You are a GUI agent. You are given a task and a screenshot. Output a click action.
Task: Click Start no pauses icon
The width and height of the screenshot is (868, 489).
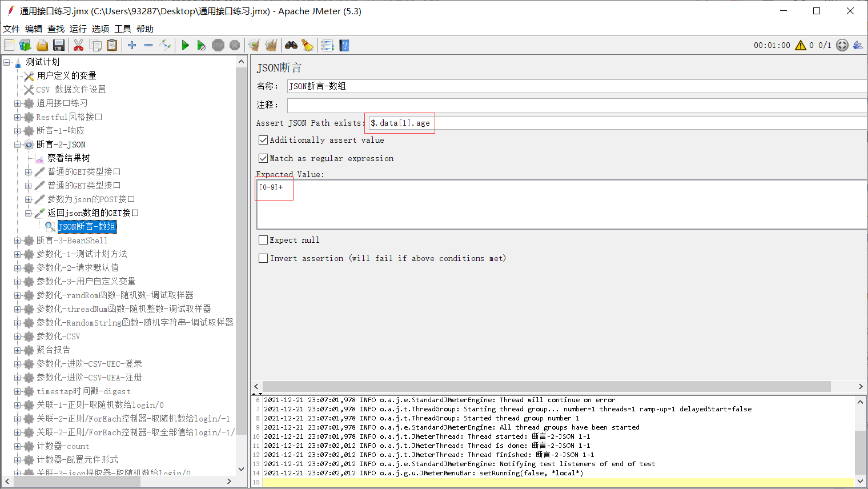click(202, 45)
